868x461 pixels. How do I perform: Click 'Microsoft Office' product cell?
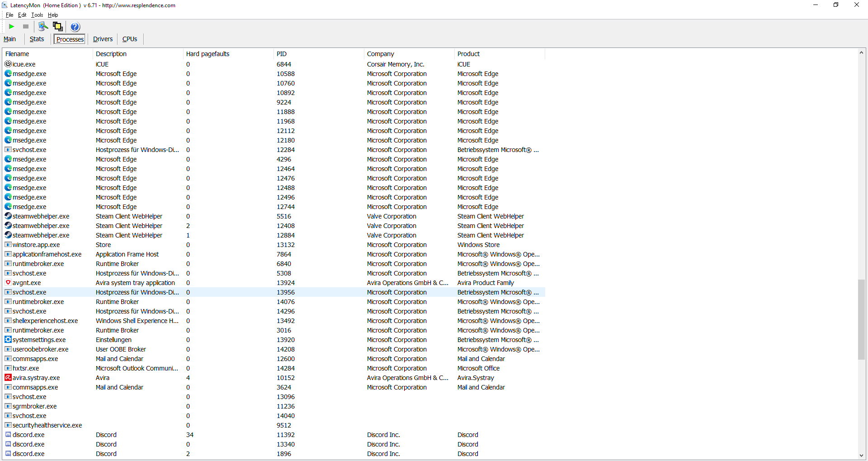click(478, 368)
